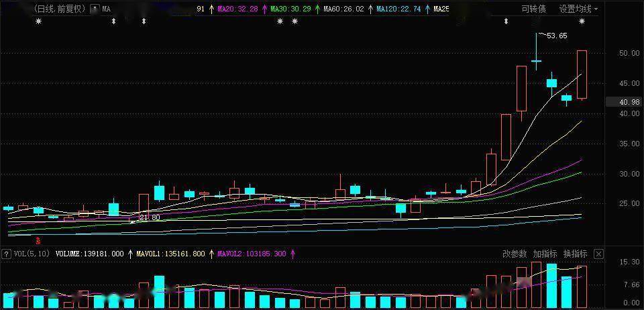
Task: Click 改参数 to change parameters
Action: pos(515,254)
